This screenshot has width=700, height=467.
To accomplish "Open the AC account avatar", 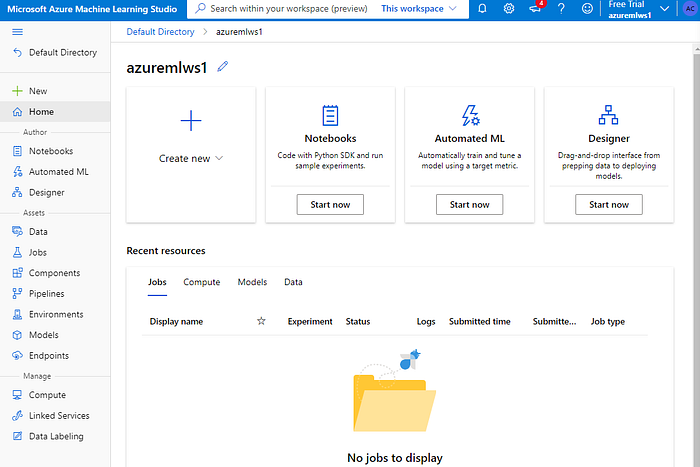I will tap(690, 8).
